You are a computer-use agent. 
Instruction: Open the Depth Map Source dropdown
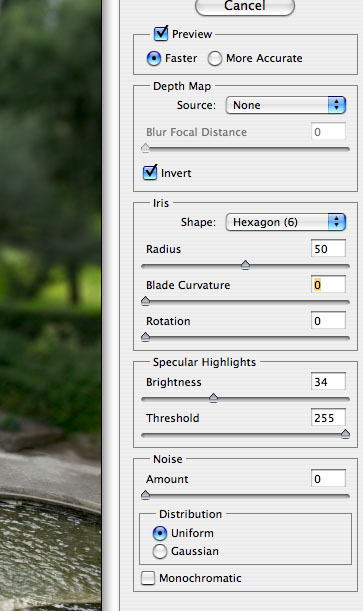(285, 105)
